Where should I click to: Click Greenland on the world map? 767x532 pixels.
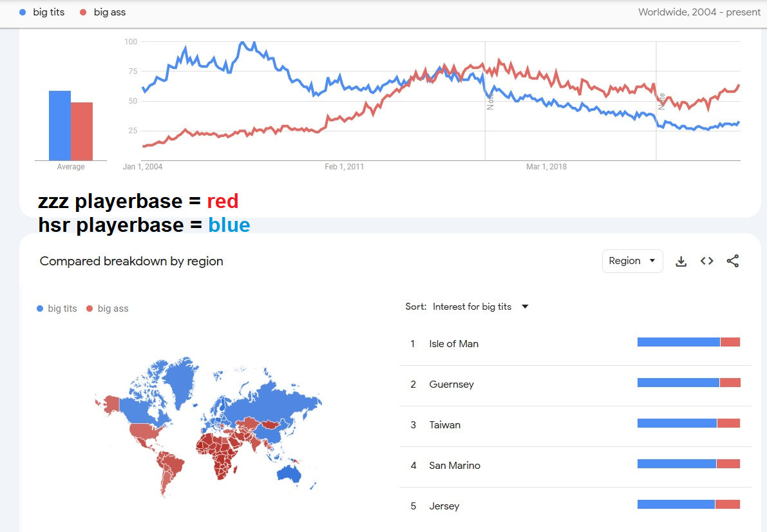pos(180,379)
